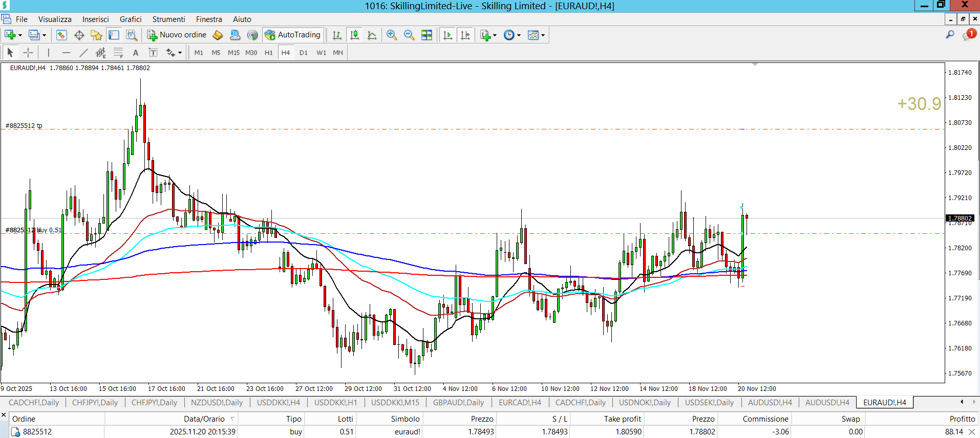Screen dimensions: 980x438
Task: Click the zoom in magnifier icon
Action: pos(392,35)
